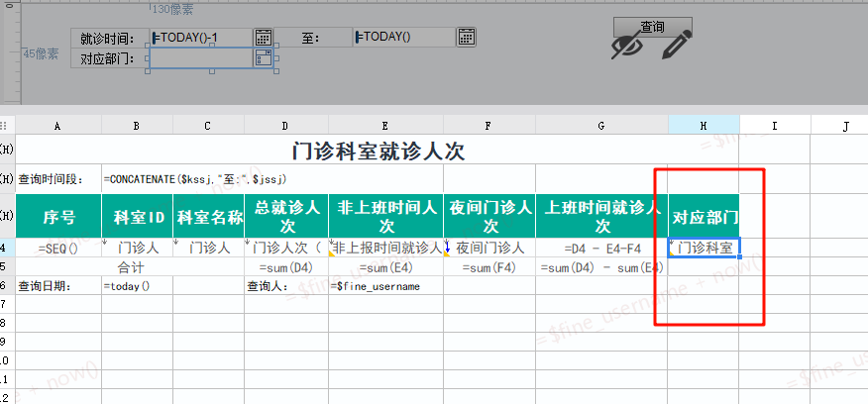This screenshot has height=404, width=868.
Task: Select the =TODAY()-1 start date field
Action: click(201, 38)
